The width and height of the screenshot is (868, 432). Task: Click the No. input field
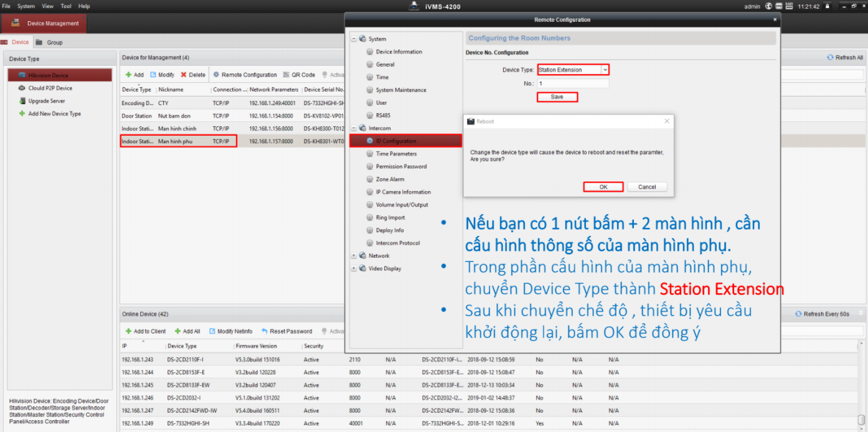(573, 83)
